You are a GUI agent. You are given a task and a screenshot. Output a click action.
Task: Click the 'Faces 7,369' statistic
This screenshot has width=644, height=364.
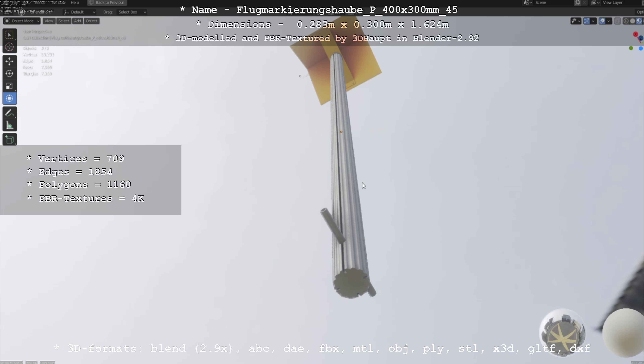(38, 67)
